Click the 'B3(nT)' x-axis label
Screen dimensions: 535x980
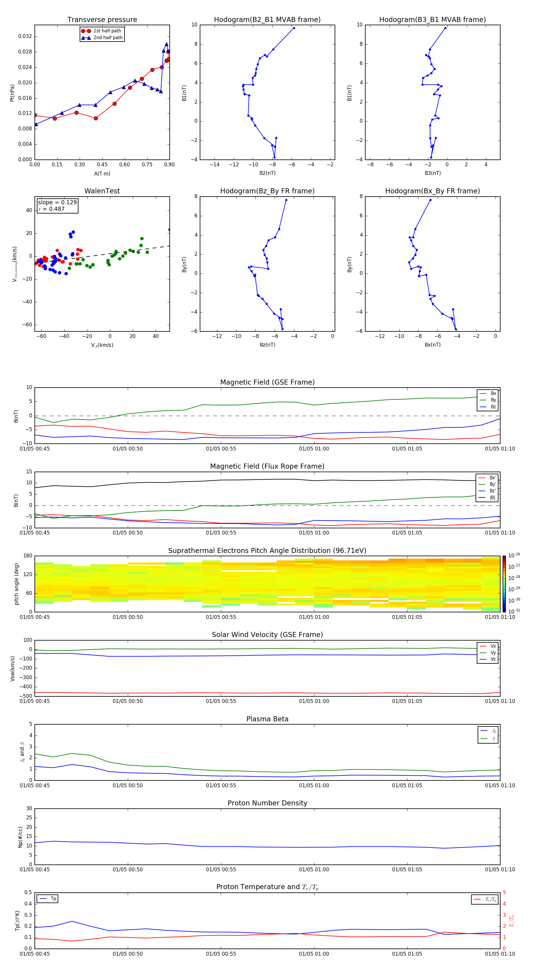(x=432, y=173)
